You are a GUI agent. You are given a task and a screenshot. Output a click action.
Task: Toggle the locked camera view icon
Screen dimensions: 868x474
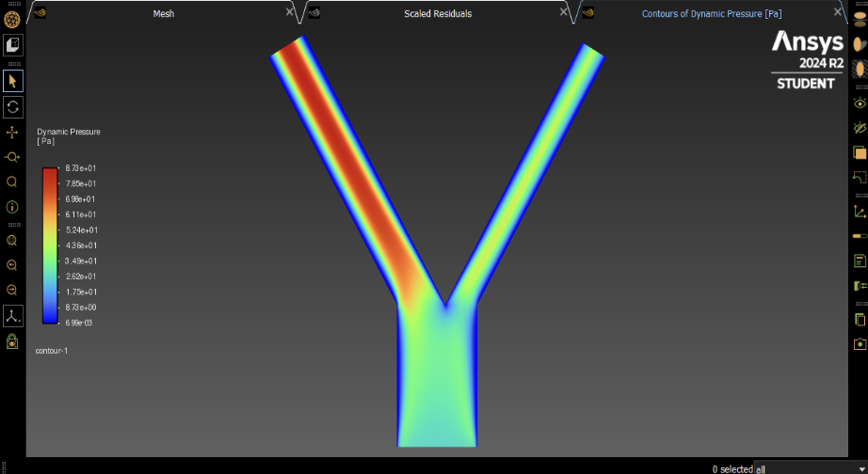(x=12, y=343)
